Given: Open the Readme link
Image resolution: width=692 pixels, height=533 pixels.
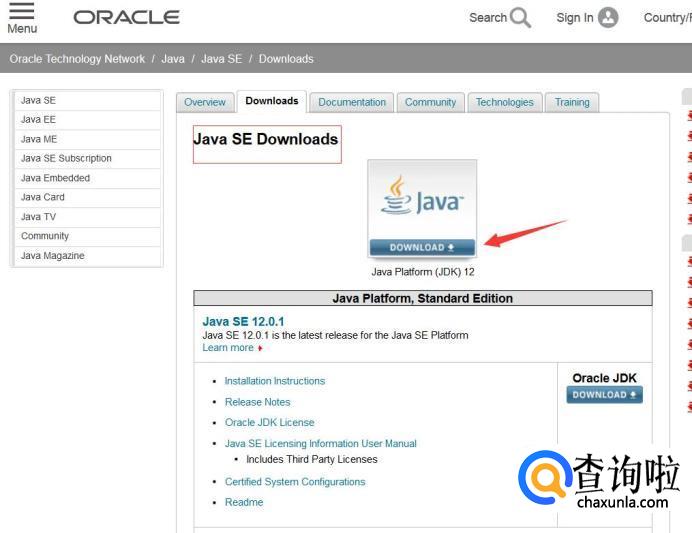Looking at the screenshot, I should pos(244,502).
